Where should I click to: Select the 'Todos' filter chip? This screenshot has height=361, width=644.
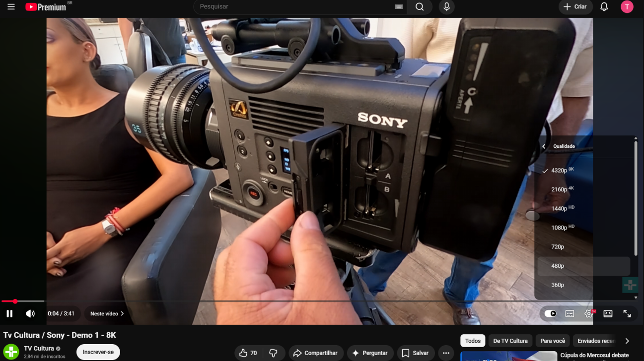pyautogui.click(x=473, y=341)
